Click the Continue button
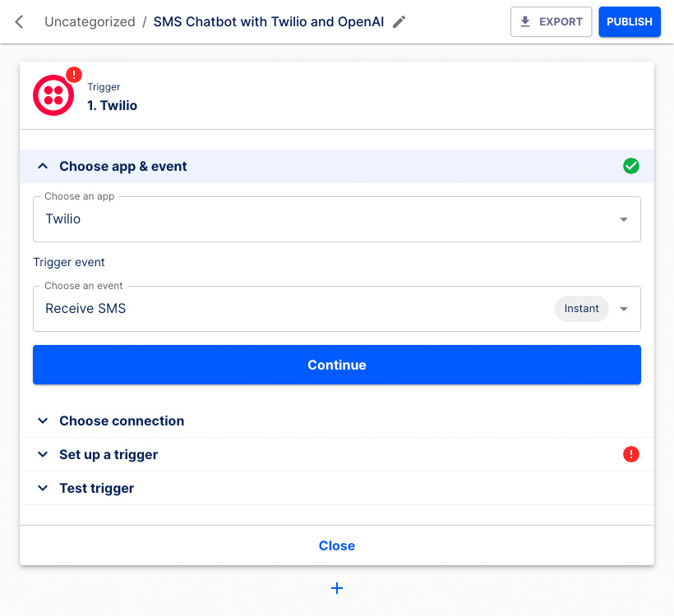674x616 pixels. [x=337, y=364]
